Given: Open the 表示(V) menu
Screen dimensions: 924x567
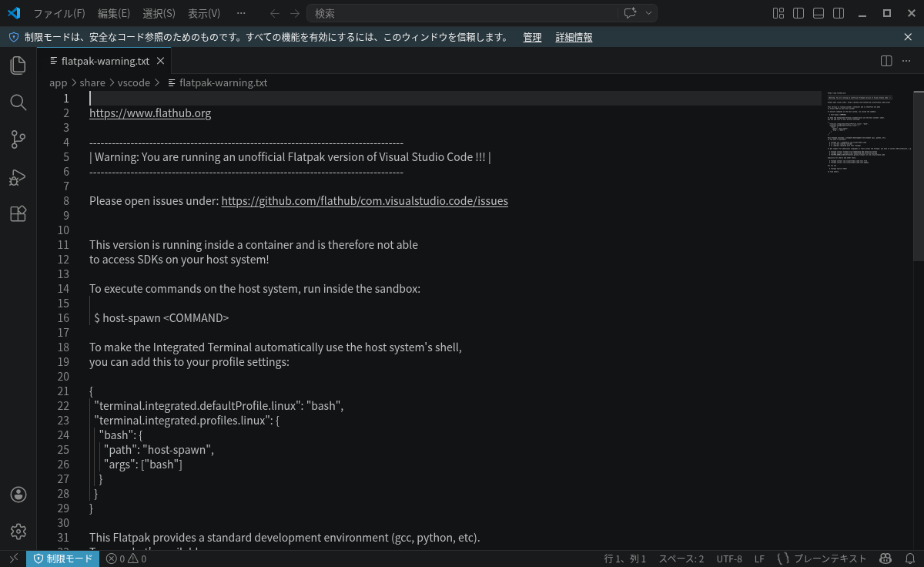Looking at the screenshot, I should (204, 13).
